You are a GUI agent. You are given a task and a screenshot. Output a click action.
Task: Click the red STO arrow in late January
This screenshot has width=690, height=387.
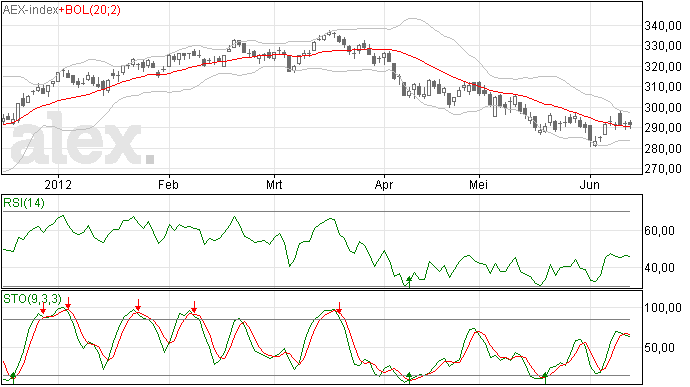pyautogui.click(x=138, y=305)
